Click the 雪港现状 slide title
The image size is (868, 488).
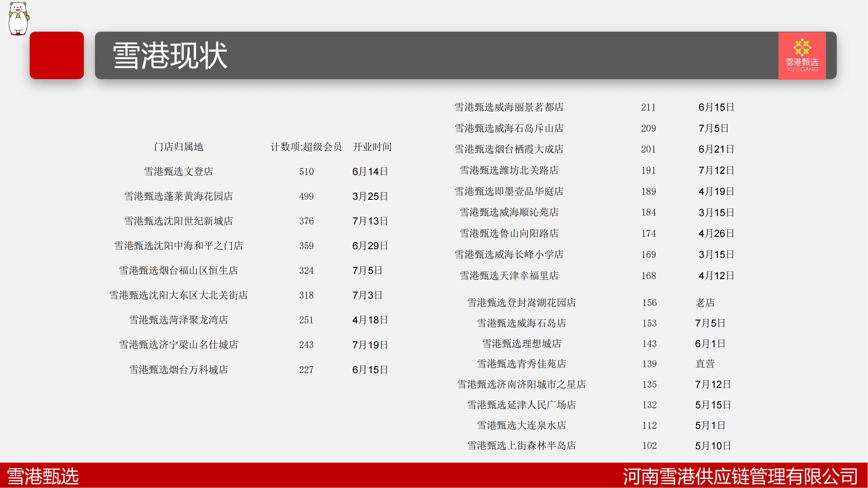[x=170, y=56]
